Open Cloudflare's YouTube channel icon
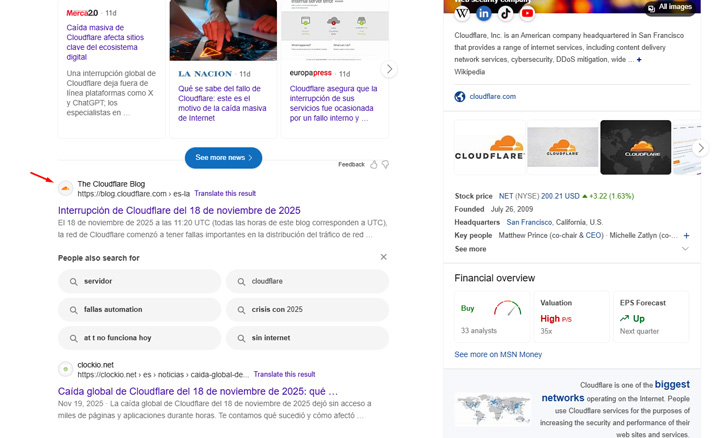Viewport: 720px width, 438px height. tap(527, 13)
